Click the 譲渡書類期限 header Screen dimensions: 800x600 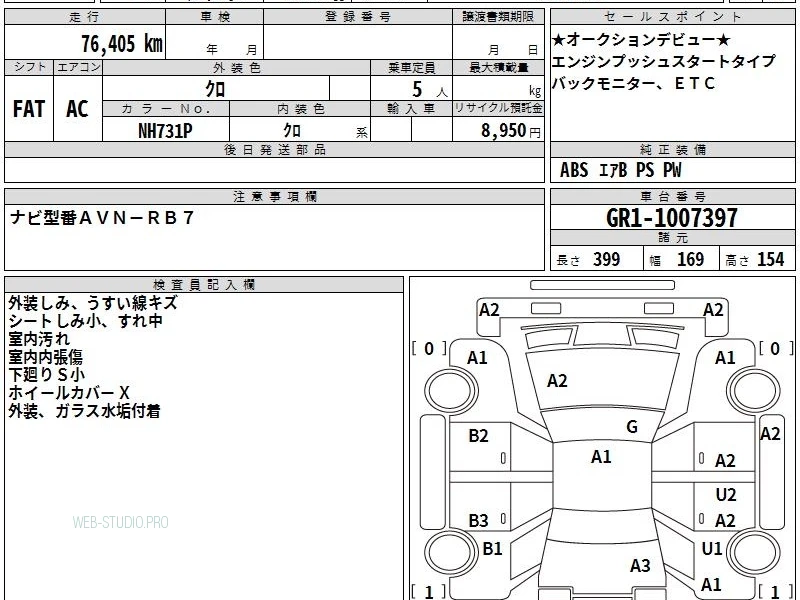click(x=498, y=17)
